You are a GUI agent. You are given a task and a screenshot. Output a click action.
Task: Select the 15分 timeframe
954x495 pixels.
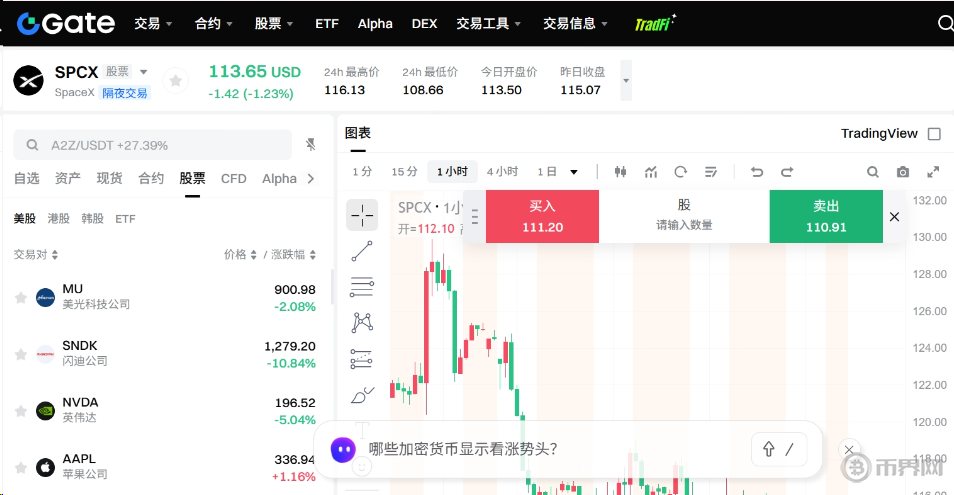(405, 171)
